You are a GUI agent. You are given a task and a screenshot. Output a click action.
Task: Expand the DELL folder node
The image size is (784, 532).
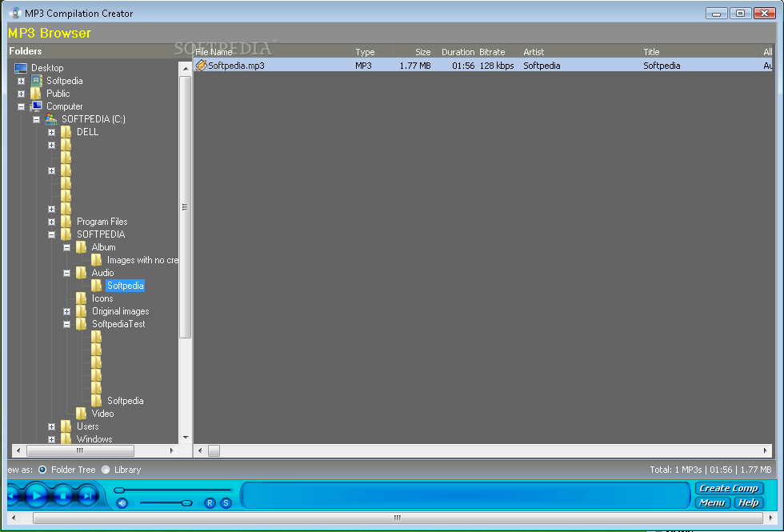(51, 133)
